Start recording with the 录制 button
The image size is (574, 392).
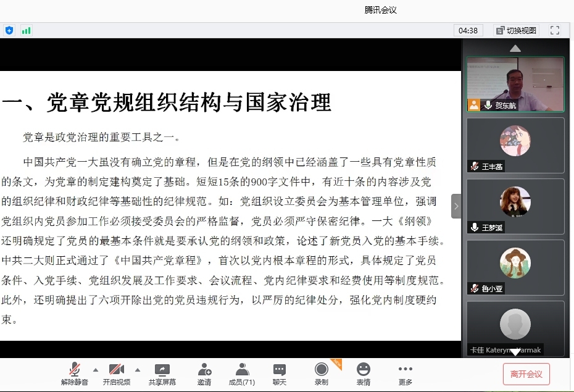tap(321, 374)
